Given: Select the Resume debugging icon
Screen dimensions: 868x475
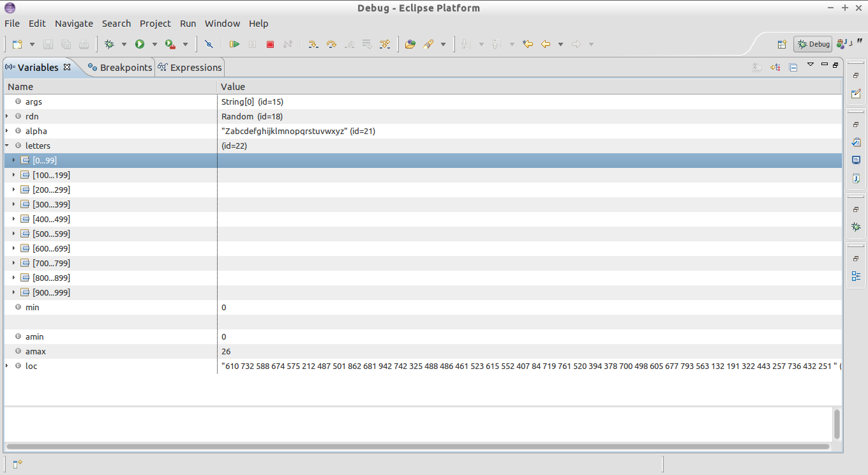Looking at the screenshot, I should click(x=234, y=43).
